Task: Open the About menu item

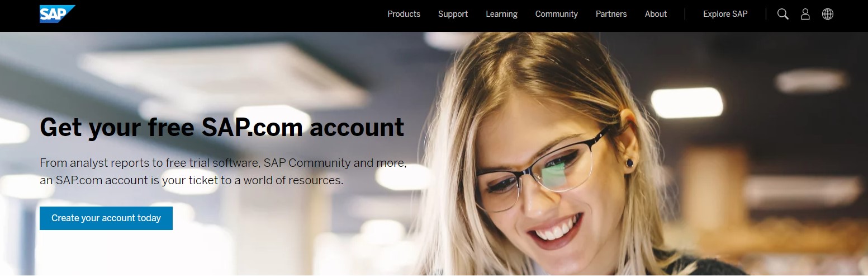Action: [656, 14]
